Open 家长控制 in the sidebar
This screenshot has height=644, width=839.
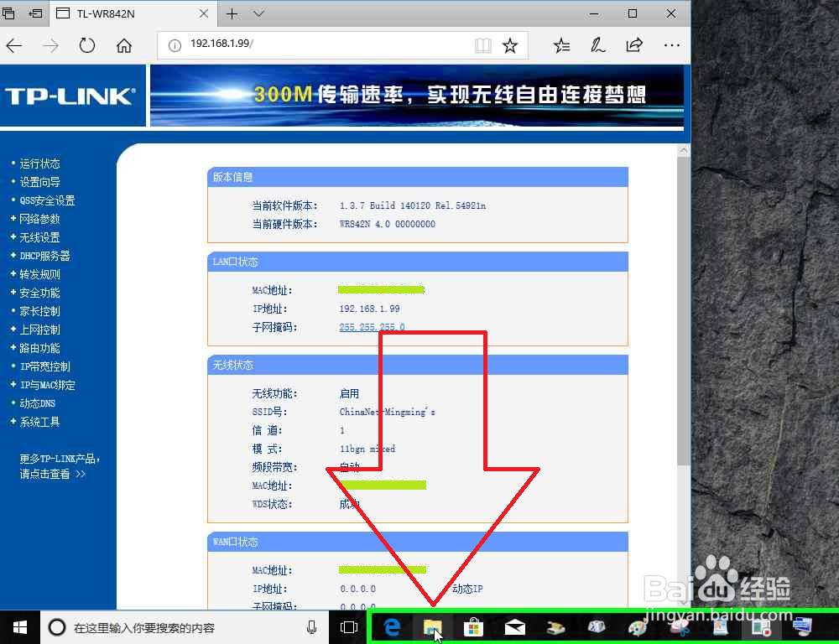39,311
